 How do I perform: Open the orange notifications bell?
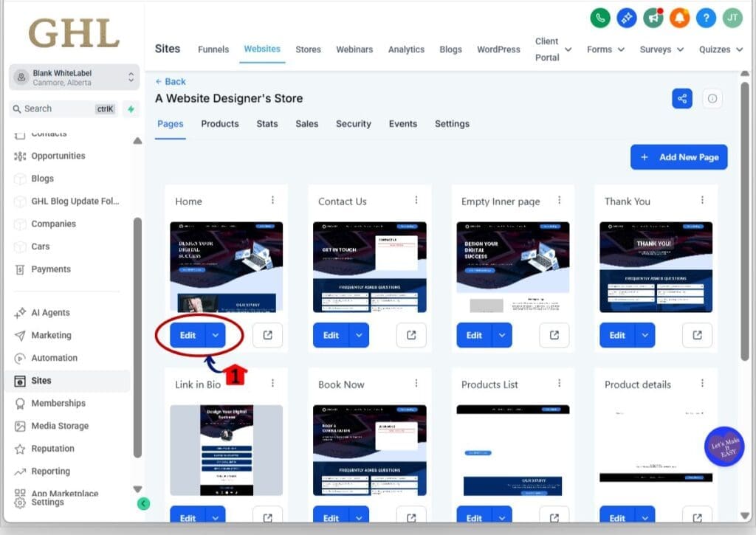(679, 18)
